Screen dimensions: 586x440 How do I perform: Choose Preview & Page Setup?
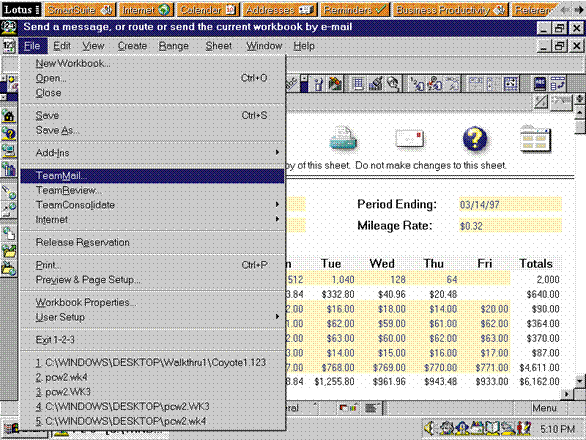coord(152,280)
